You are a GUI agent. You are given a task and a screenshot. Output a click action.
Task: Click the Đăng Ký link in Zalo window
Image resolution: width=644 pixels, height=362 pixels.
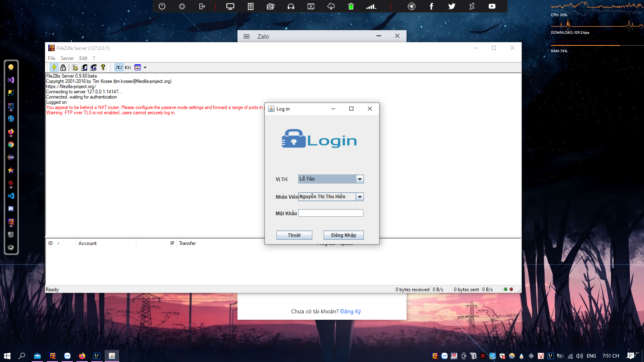click(351, 311)
